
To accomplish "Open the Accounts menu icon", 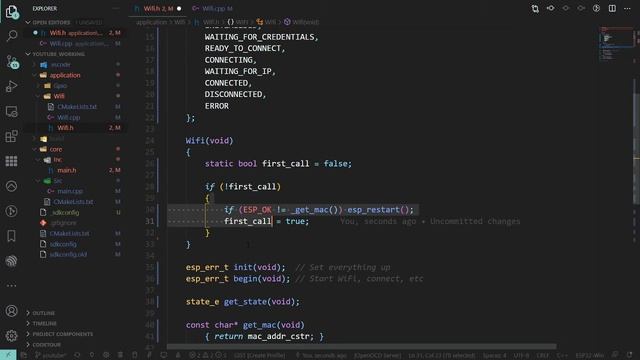I will (11, 311).
